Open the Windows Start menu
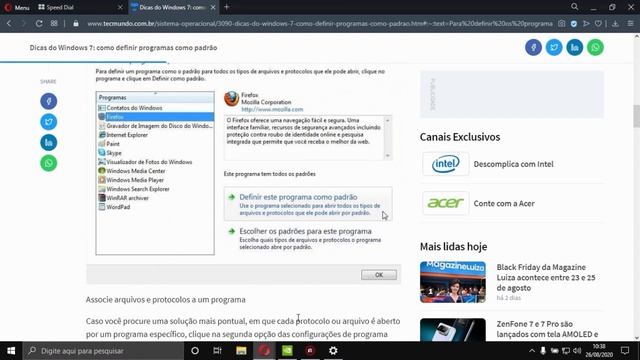This screenshot has width=640, height=360. [11, 351]
